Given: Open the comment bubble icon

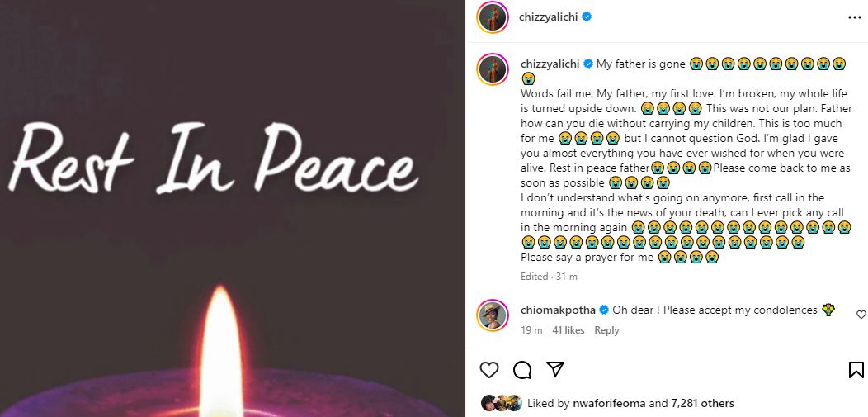Looking at the screenshot, I should [522, 369].
